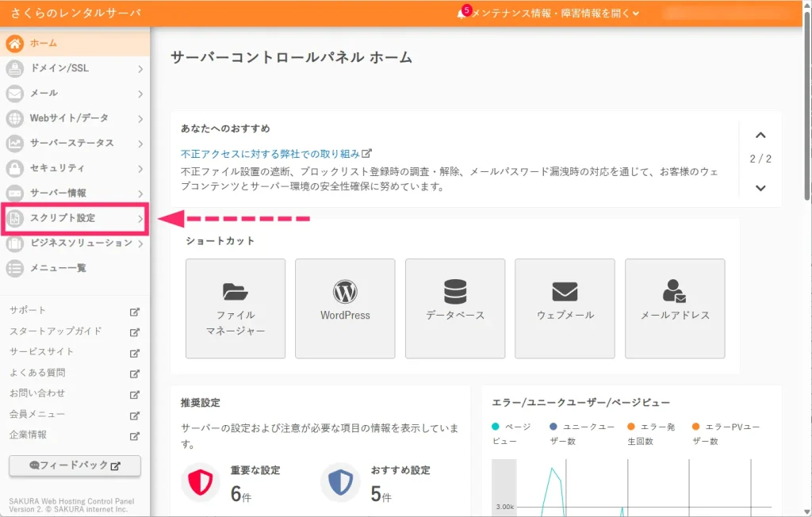
Task: Open external link icon beside 企業情報
Action: click(135, 436)
